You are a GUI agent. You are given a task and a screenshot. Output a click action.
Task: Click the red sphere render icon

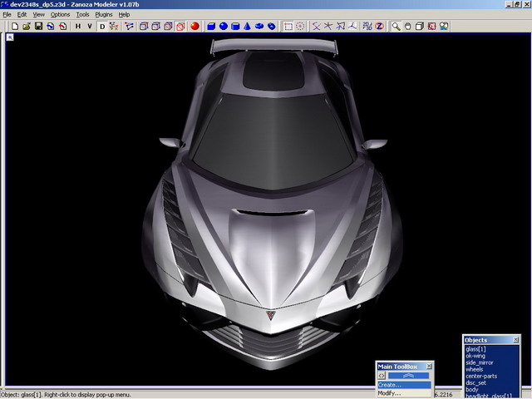click(x=195, y=27)
